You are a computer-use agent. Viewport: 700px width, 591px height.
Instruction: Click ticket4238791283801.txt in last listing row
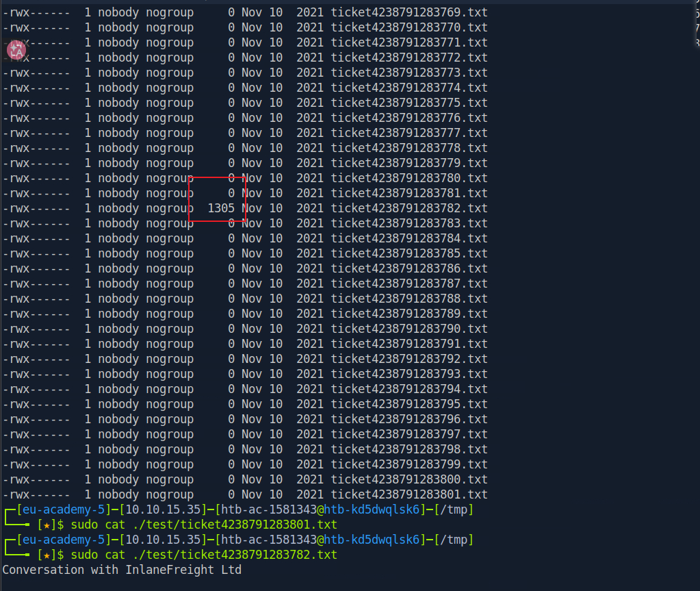coord(409,494)
